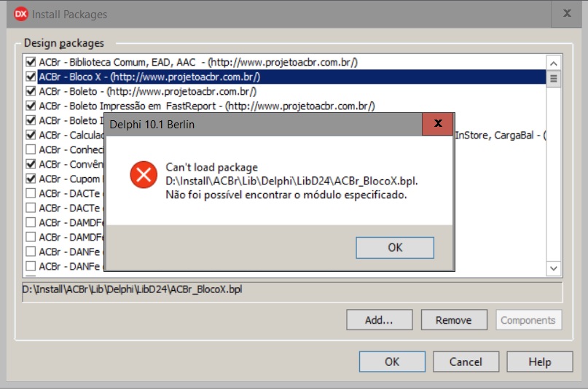
Task: Toggle the ACBr - Convên package checkbox
Action: point(31,164)
